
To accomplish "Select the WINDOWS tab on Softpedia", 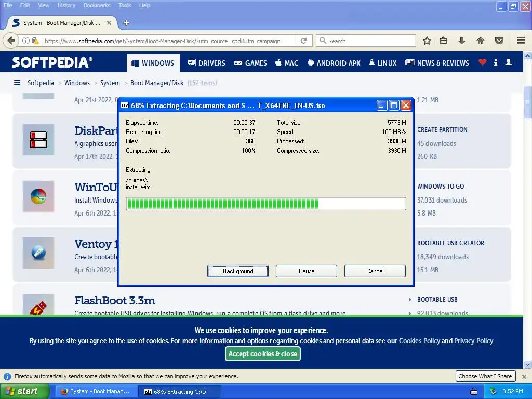I will click(x=153, y=63).
